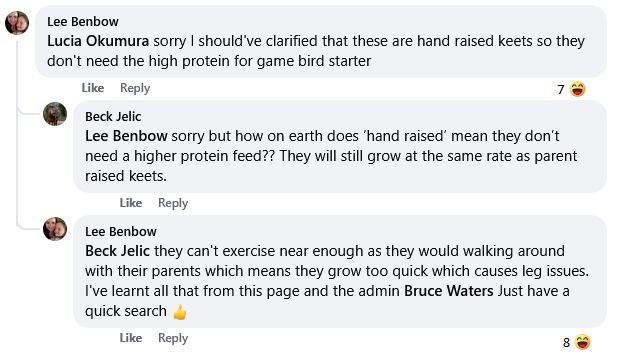
Task: View haha reactions on the hand raised keets comment
Action: (x=577, y=89)
